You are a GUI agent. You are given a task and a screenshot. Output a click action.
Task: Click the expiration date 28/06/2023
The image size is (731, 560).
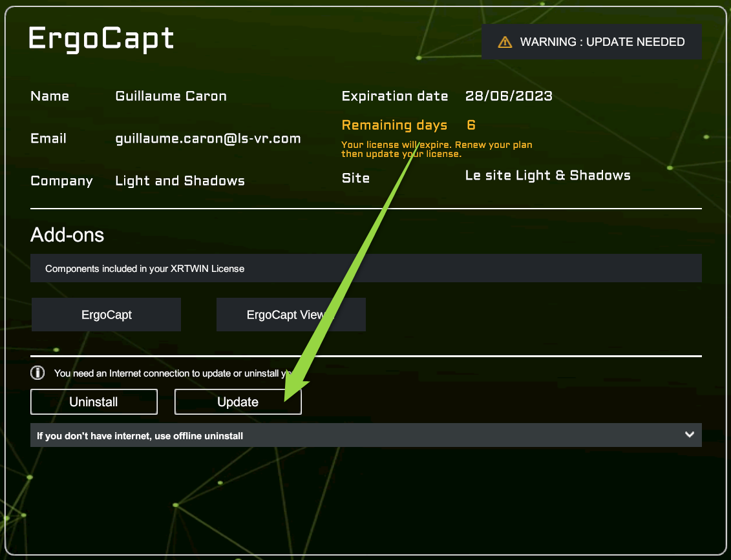(509, 96)
